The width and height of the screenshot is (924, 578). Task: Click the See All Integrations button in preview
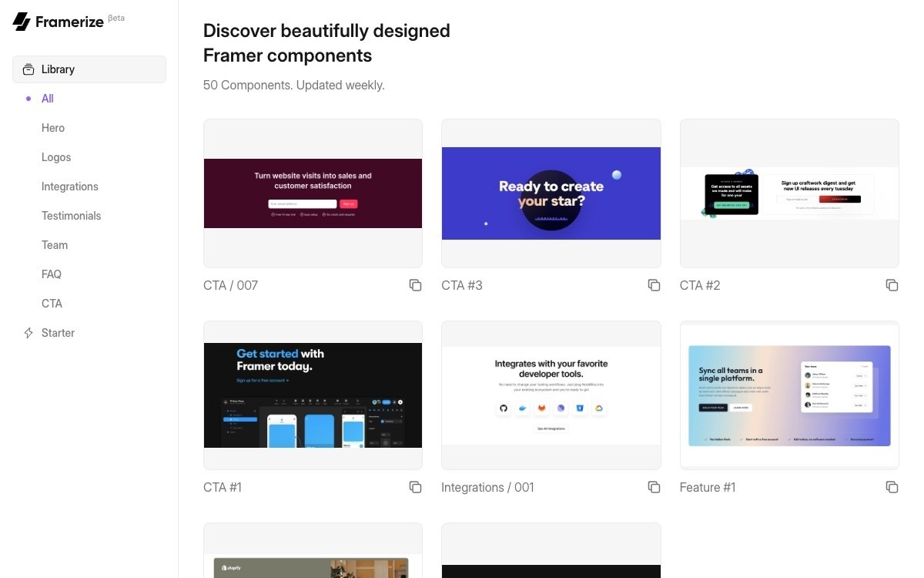551,429
